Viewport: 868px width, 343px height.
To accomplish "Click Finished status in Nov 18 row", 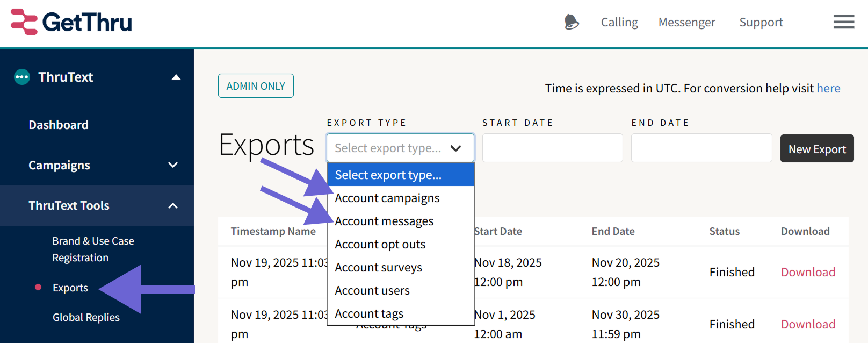I will click(732, 272).
